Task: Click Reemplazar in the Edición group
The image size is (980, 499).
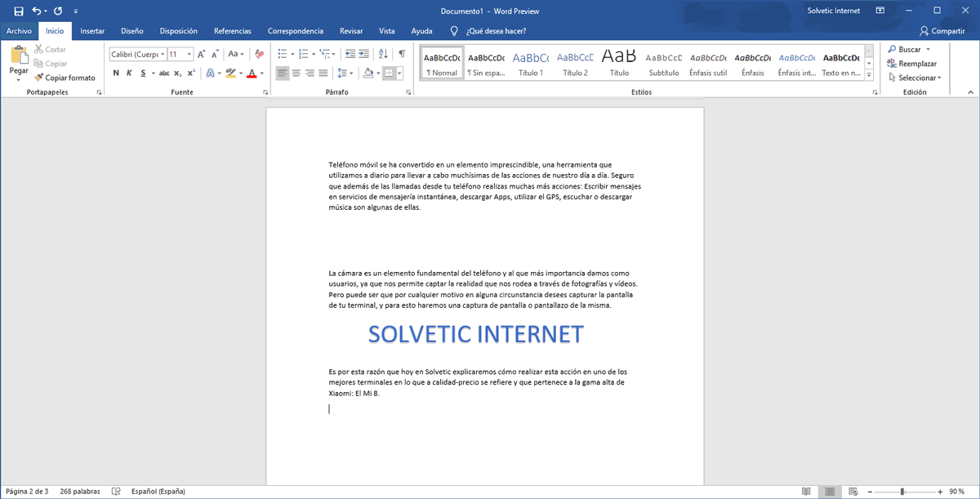Action: [912, 64]
